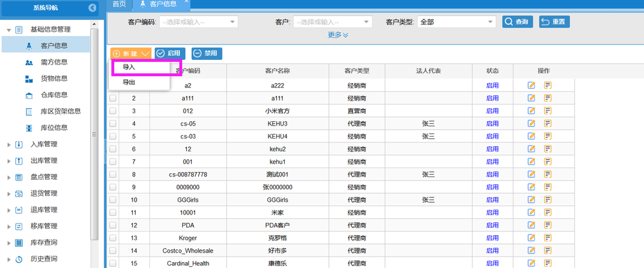The width and height of the screenshot is (644, 268).
Task: Close the 客户信息 tab
Action: click(x=186, y=2)
